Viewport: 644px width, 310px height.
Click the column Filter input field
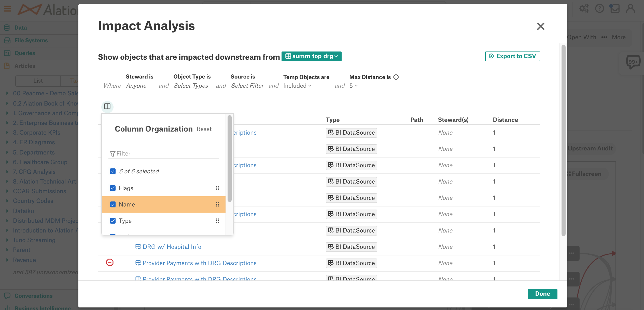point(164,153)
